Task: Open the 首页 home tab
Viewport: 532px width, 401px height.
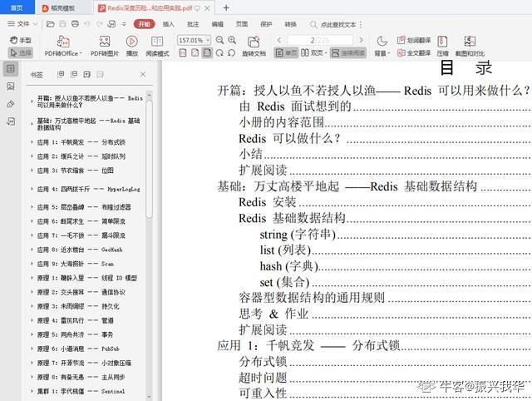Action: pyautogui.click(x=17, y=7)
